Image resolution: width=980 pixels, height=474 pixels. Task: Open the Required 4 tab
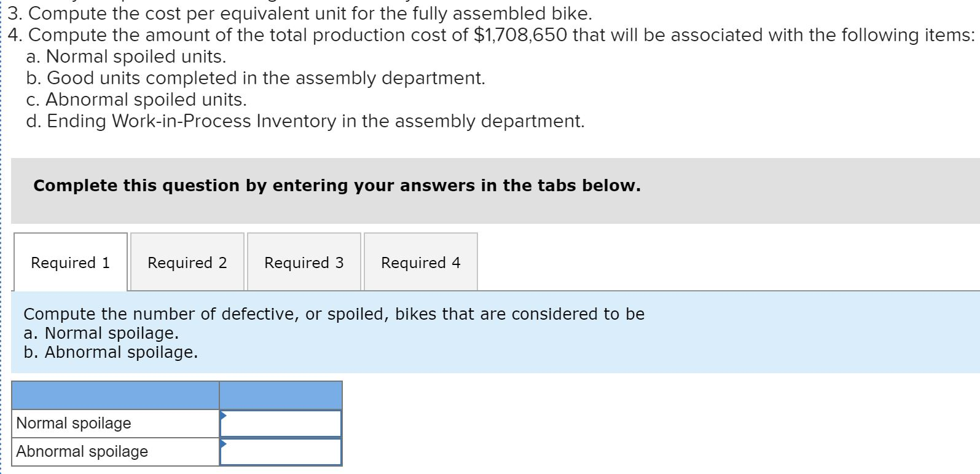pos(420,263)
